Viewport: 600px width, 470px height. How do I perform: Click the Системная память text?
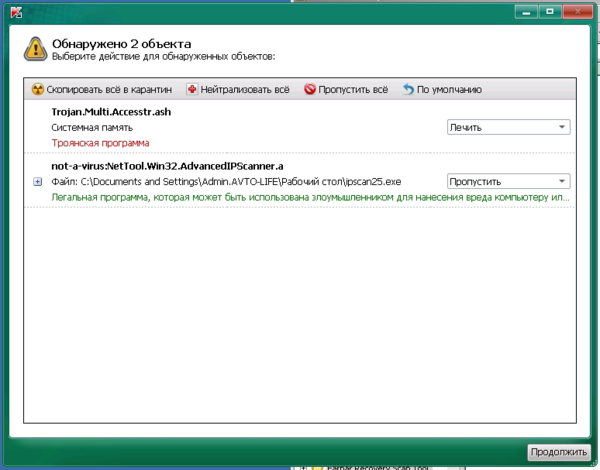(92, 127)
